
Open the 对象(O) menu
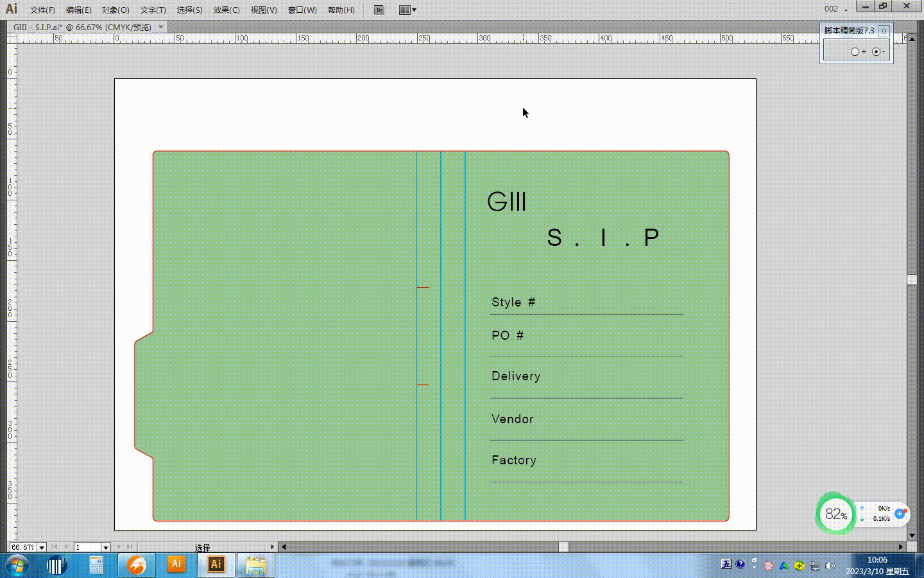[x=116, y=10]
